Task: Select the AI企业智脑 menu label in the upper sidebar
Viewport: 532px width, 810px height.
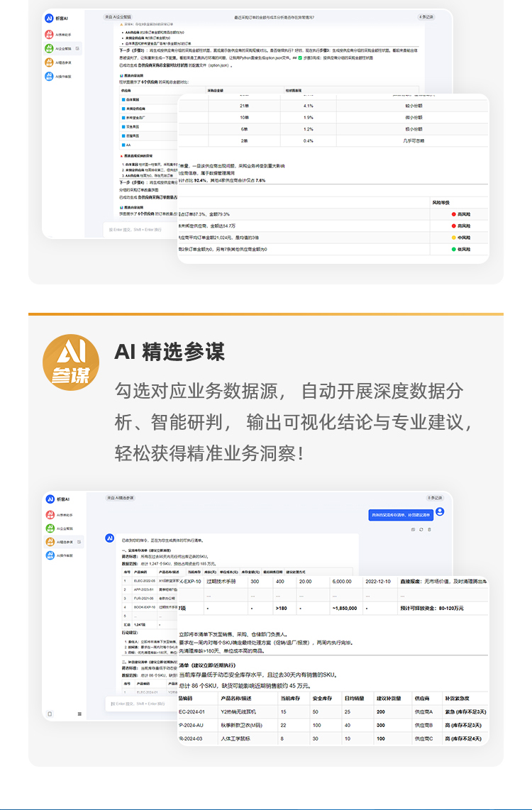Action: click(x=64, y=48)
